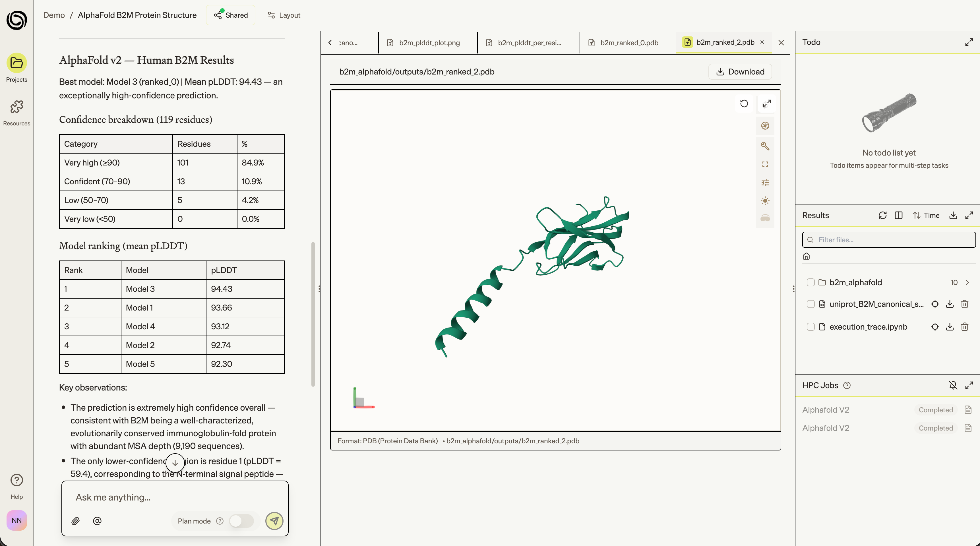Change sort order via Time sorter
The image size is (980, 546).
[926, 215]
